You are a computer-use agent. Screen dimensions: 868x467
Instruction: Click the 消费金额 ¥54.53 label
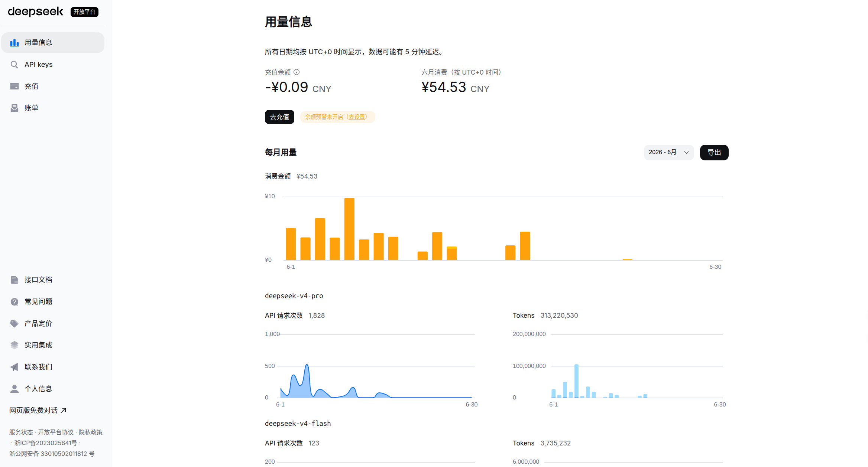pos(291,176)
